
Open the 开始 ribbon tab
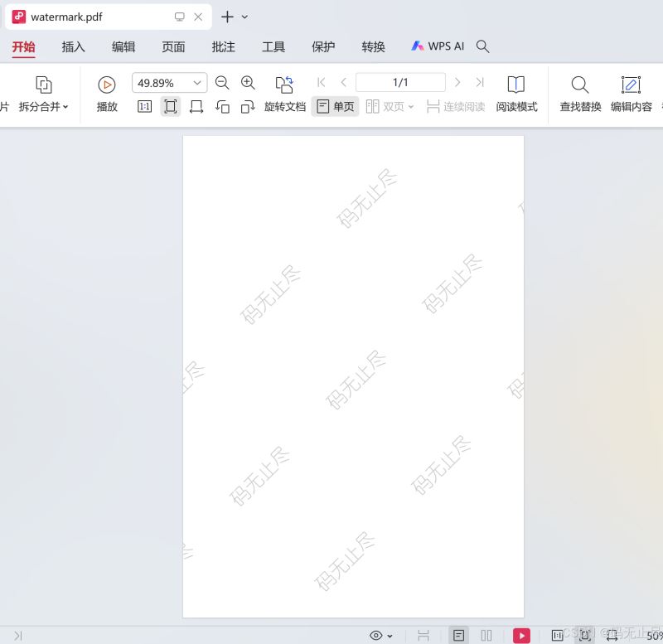[x=23, y=46]
